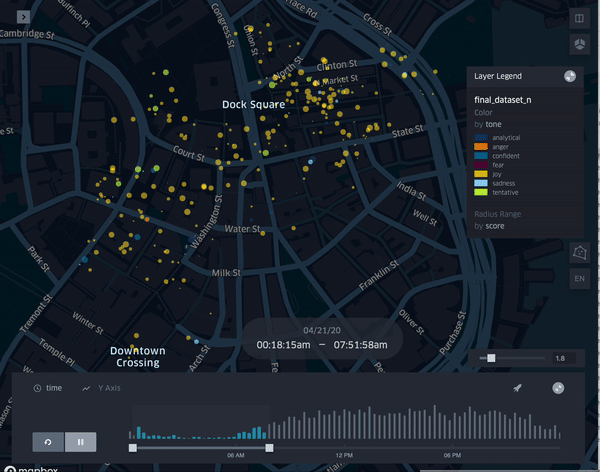This screenshot has width=600, height=472.
Task: Click the Downtown Crossing map label
Action: coord(138,357)
